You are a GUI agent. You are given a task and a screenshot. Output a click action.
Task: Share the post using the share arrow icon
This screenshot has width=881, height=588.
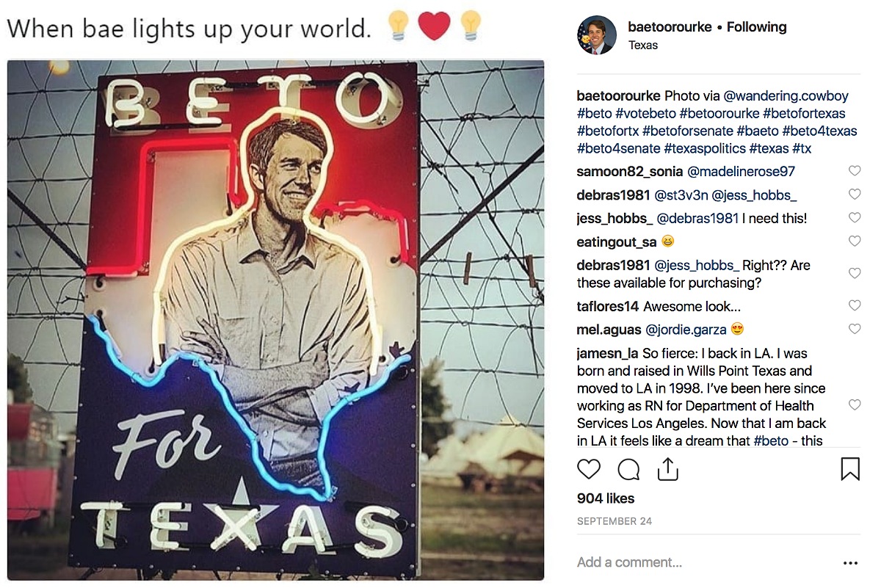[668, 468]
